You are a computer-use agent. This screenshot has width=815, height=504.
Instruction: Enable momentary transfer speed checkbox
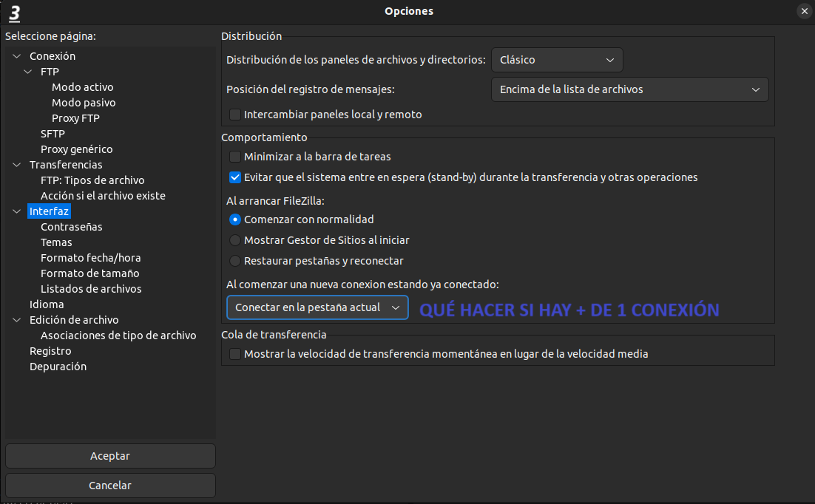[x=235, y=354]
